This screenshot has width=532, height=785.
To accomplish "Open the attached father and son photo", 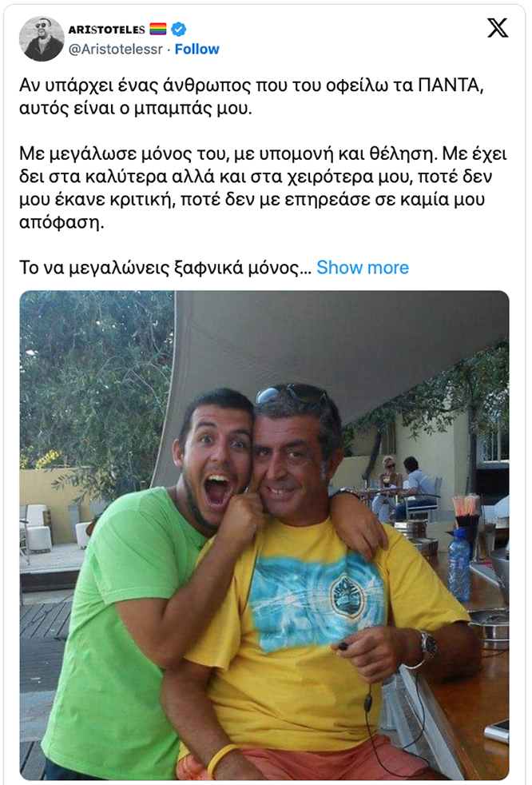I will coord(264,535).
